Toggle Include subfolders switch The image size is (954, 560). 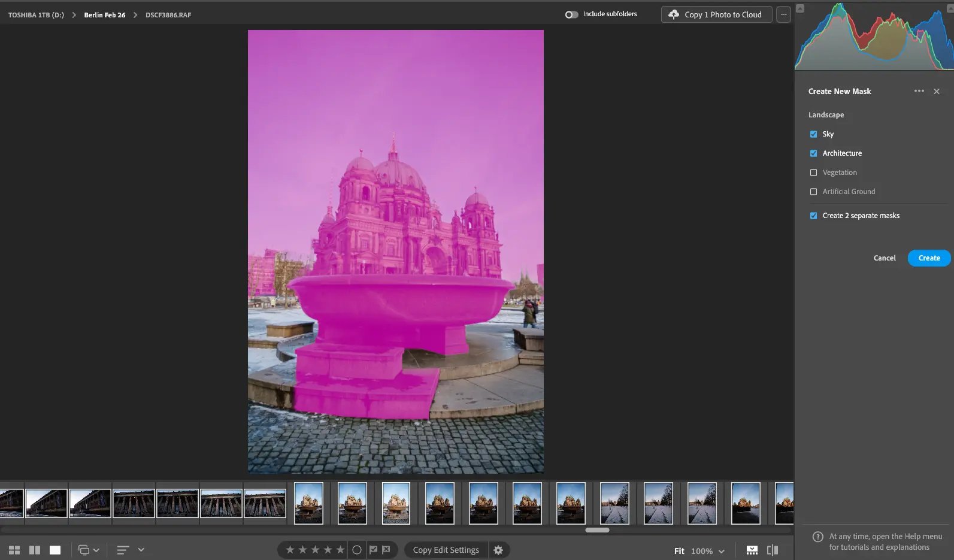571,14
